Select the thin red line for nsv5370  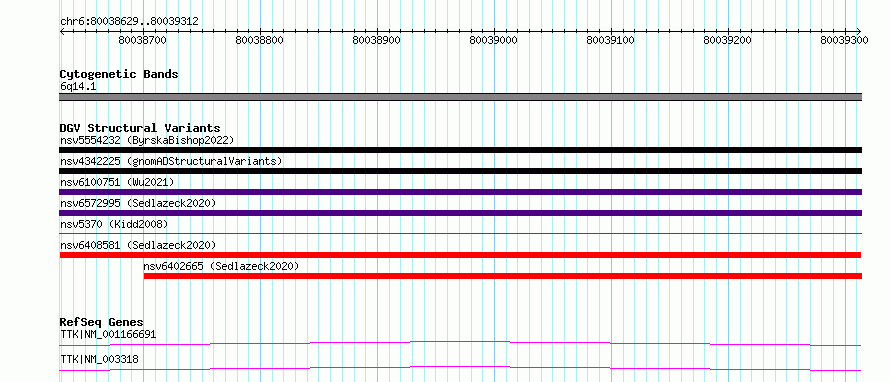(460, 233)
